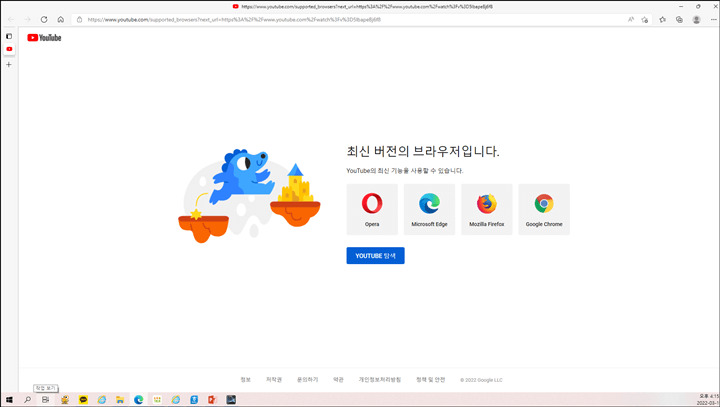
Task: Open the yellow KakaoTalk taskbar icon
Action: coord(83,400)
